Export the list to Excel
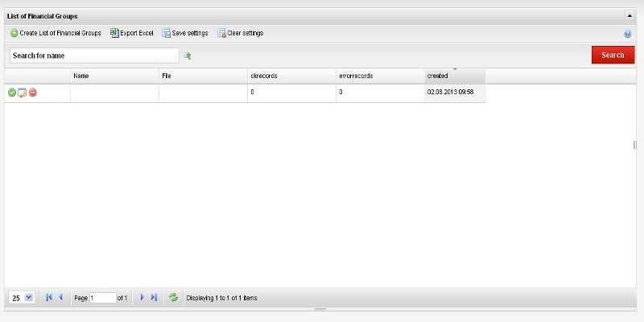The width and height of the screenshot is (644, 322). [132, 33]
